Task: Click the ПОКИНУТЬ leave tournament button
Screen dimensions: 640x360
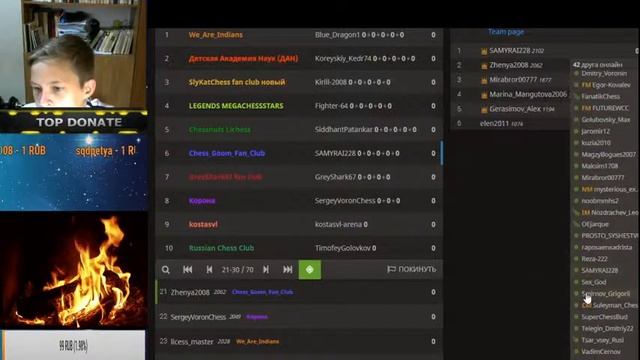Action: (411, 269)
